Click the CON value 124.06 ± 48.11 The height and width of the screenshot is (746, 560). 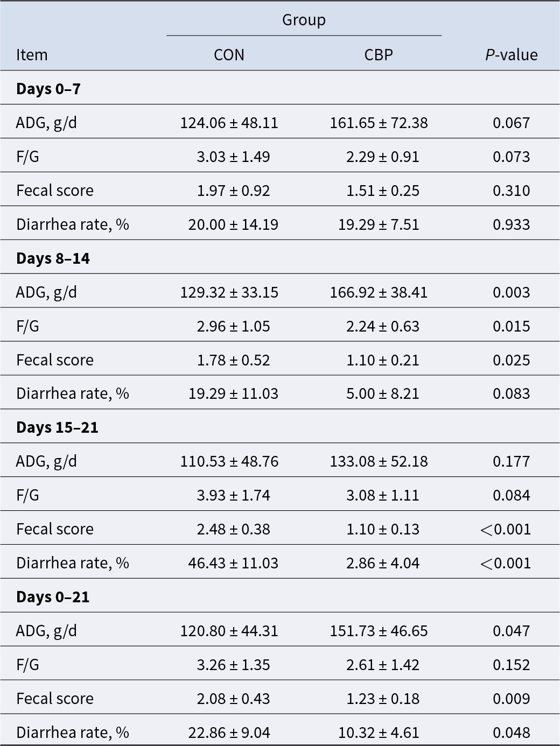click(x=229, y=123)
